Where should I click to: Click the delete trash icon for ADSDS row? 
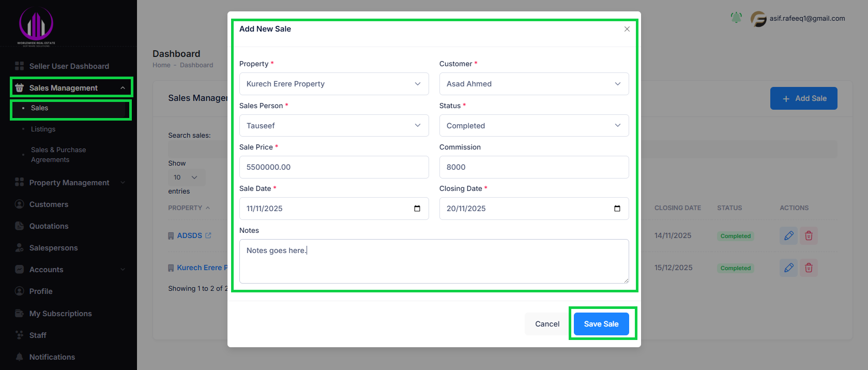(809, 236)
